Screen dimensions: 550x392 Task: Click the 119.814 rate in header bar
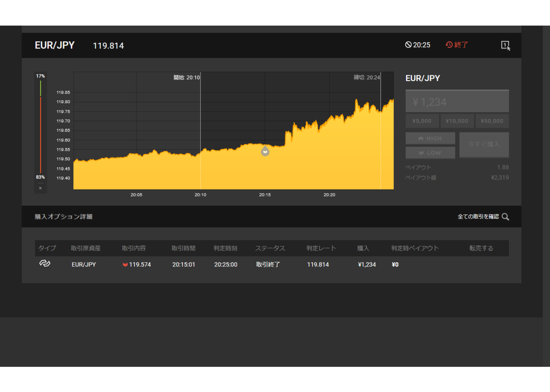pyautogui.click(x=108, y=46)
